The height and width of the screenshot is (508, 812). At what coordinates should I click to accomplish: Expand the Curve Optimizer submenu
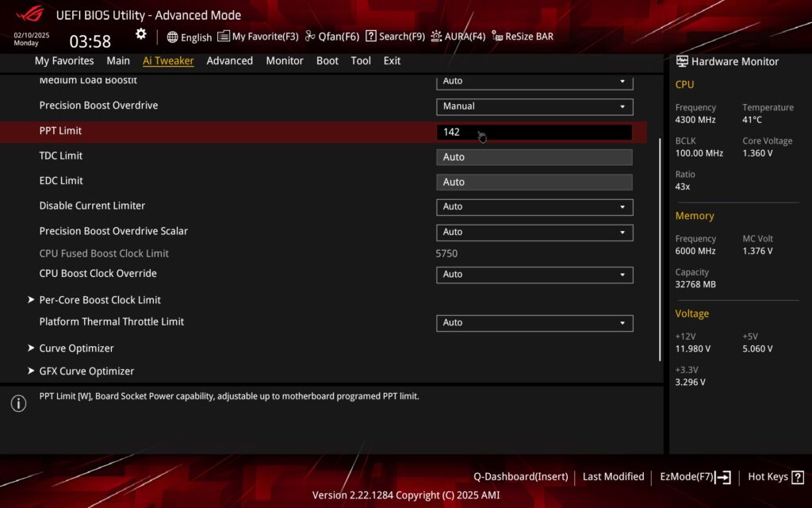tap(76, 348)
